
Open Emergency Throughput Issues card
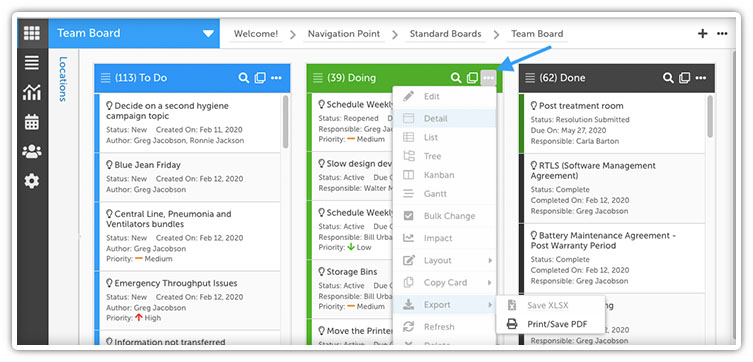point(188,301)
